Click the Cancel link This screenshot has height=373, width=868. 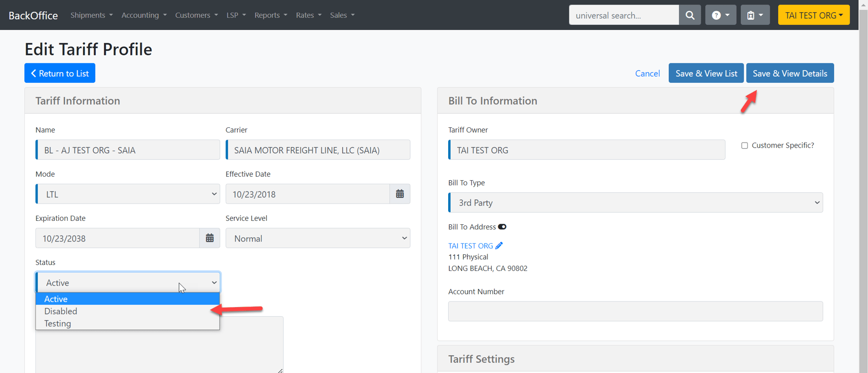point(647,74)
